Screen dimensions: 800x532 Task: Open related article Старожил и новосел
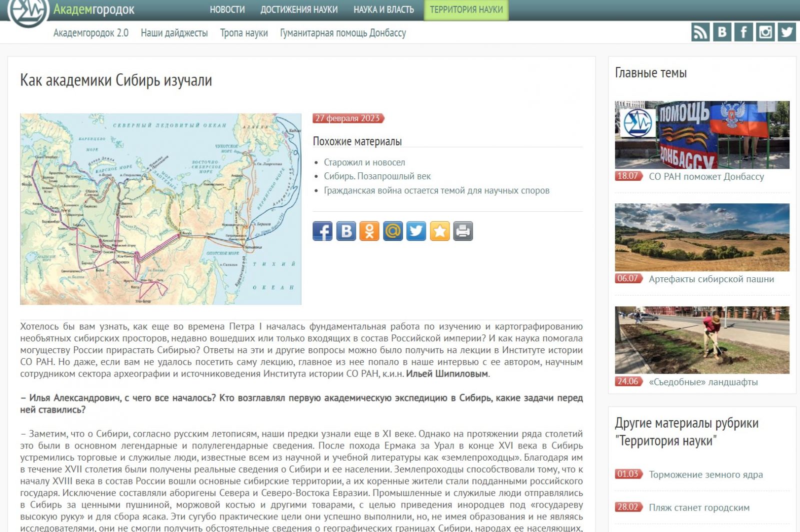pos(364,162)
